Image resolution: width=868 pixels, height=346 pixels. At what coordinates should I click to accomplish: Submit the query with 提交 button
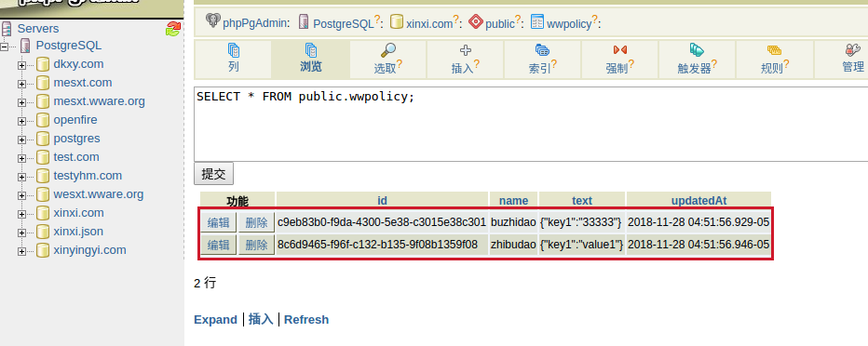[x=213, y=174]
